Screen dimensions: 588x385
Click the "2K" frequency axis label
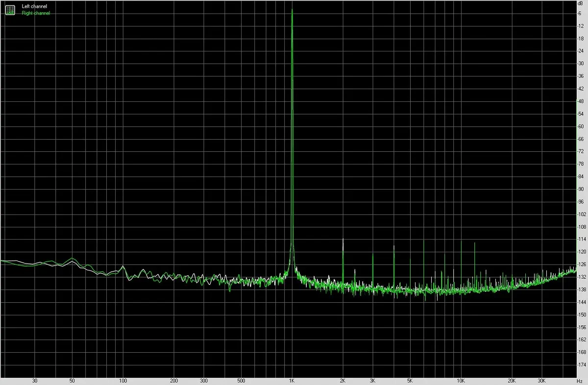point(343,380)
